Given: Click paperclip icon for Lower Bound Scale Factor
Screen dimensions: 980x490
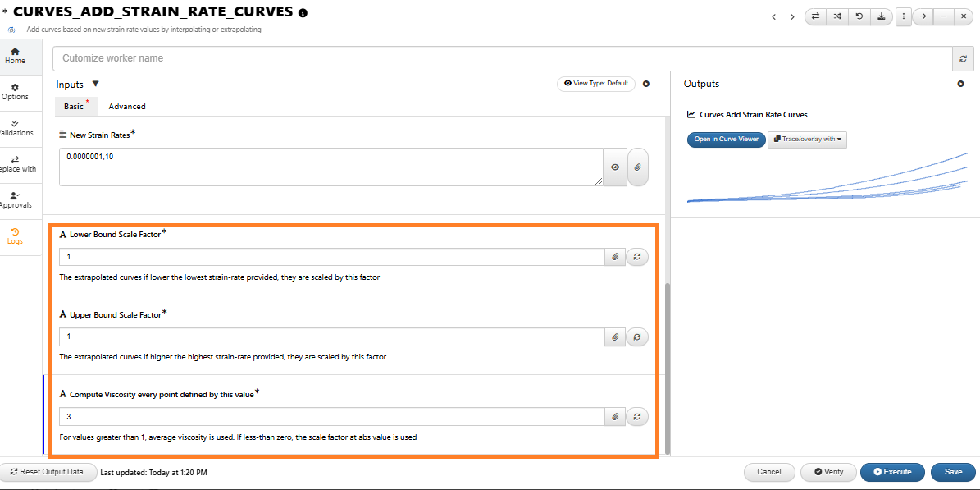Looking at the screenshot, I should pos(614,257).
